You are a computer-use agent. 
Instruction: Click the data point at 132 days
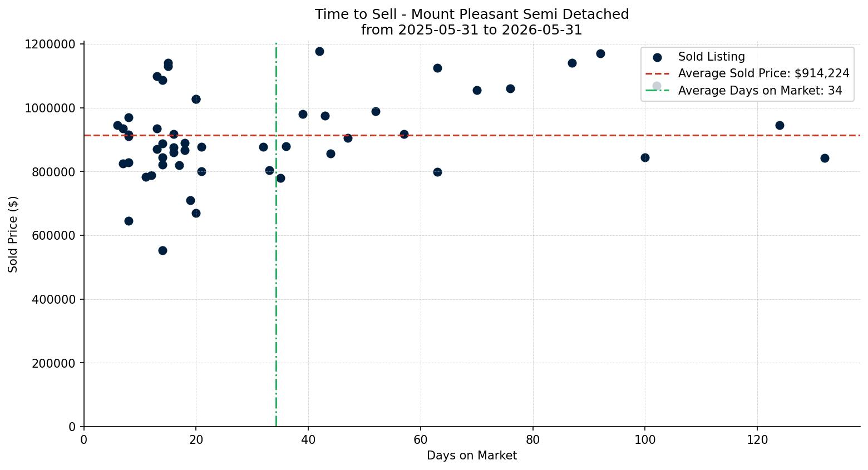(x=825, y=158)
